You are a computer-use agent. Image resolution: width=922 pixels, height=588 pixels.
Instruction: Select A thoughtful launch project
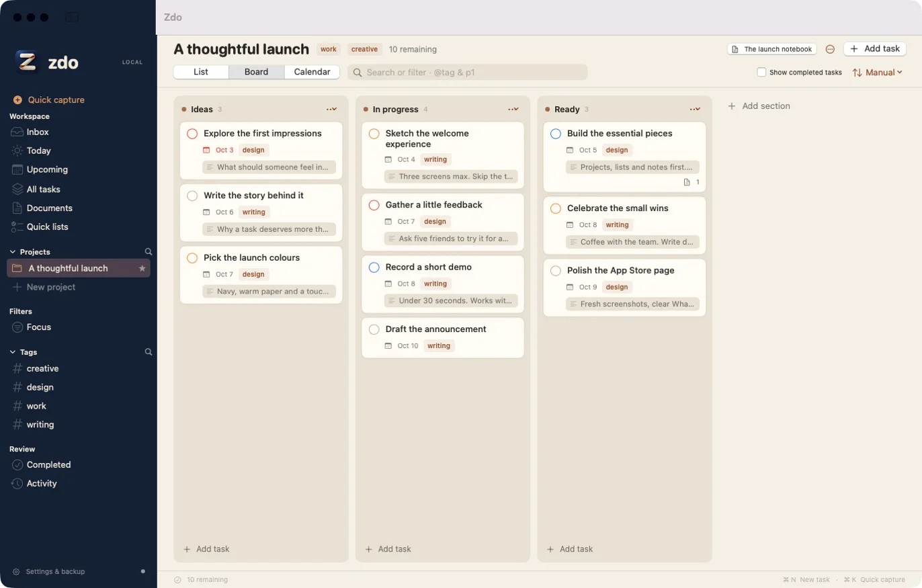[79, 268]
